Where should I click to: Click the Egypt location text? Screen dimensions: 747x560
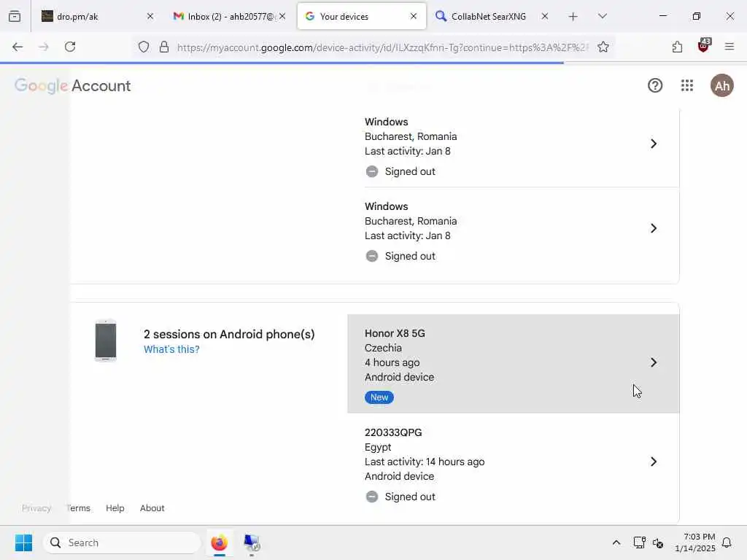pyautogui.click(x=378, y=447)
